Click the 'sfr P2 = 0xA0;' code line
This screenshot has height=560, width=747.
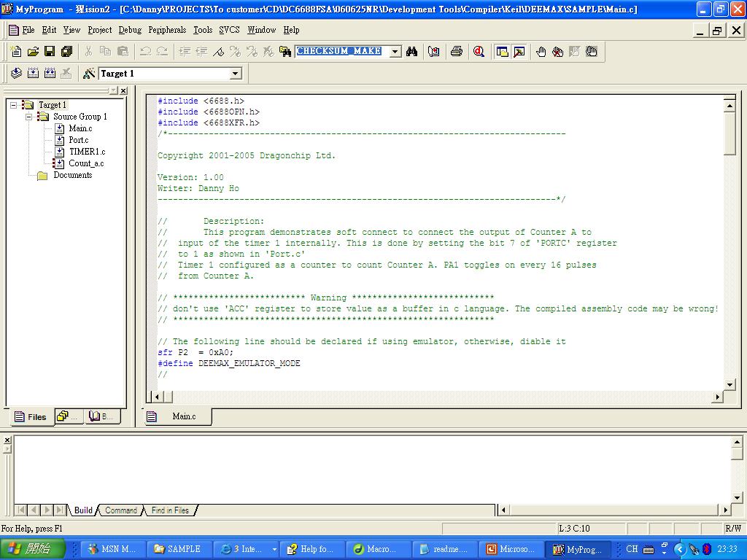(x=196, y=352)
